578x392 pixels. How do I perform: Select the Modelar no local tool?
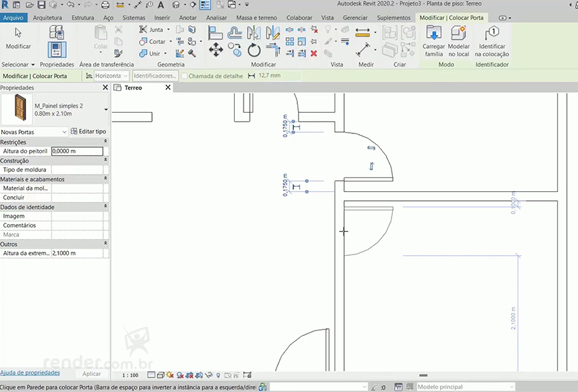(x=458, y=34)
